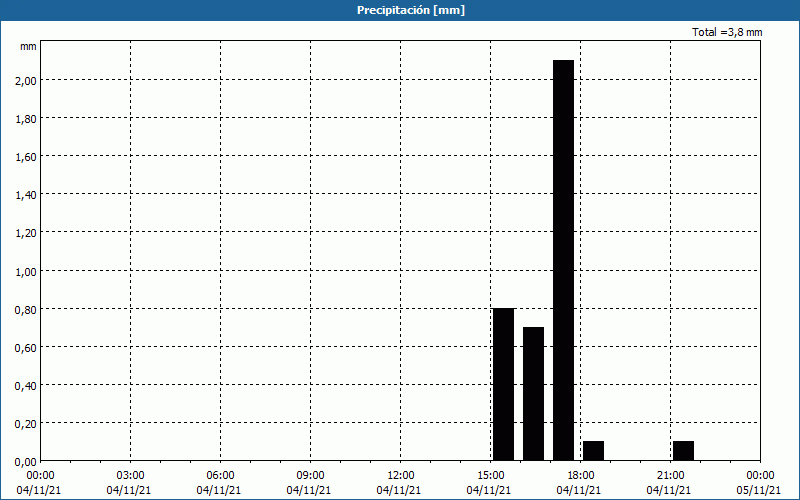
Task: Click the Precipitación [mm] title bar
Action: pyautogui.click(x=400, y=10)
